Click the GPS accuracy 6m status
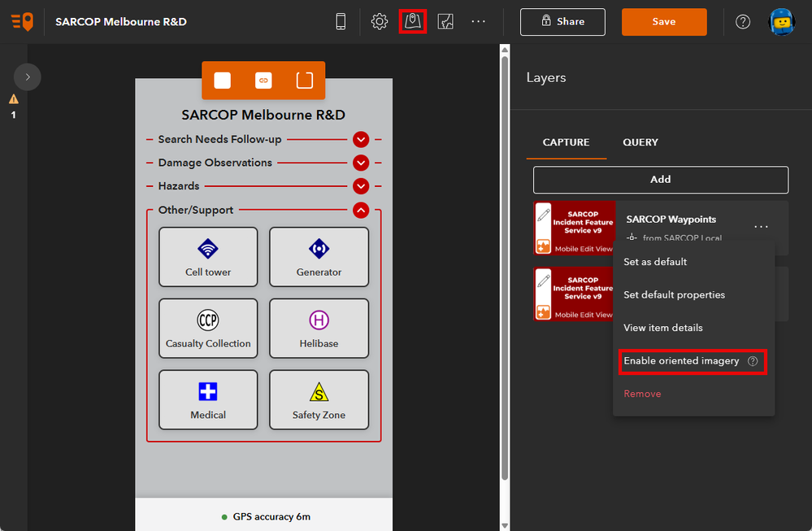The width and height of the screenshot is (812, 531). coord(266,516)
